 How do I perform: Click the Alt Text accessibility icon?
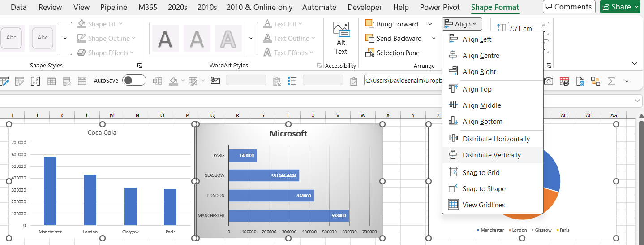(341, 38)
